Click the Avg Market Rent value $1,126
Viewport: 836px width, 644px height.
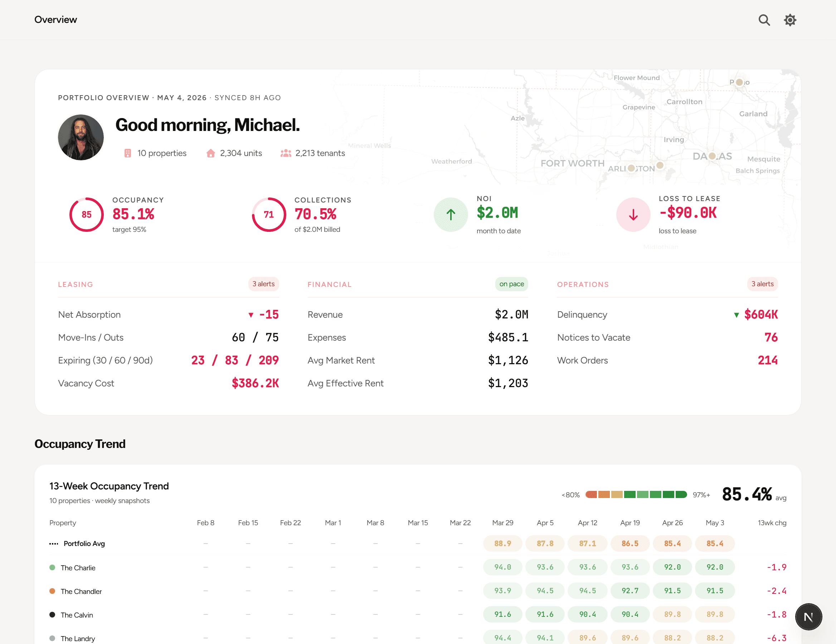[508, 360]
